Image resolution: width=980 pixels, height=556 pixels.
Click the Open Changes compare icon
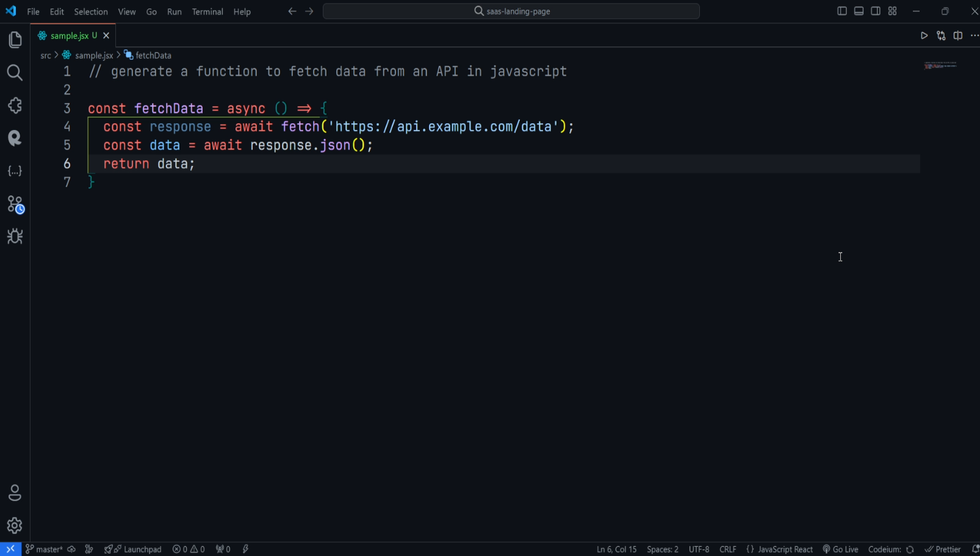tap(941, 36)
